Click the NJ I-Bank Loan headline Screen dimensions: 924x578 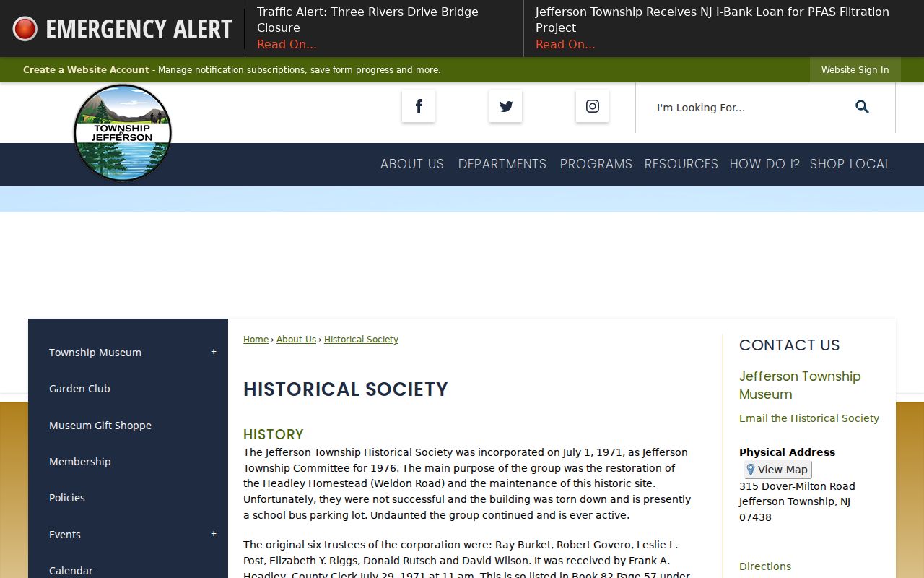tap(712, 20)
